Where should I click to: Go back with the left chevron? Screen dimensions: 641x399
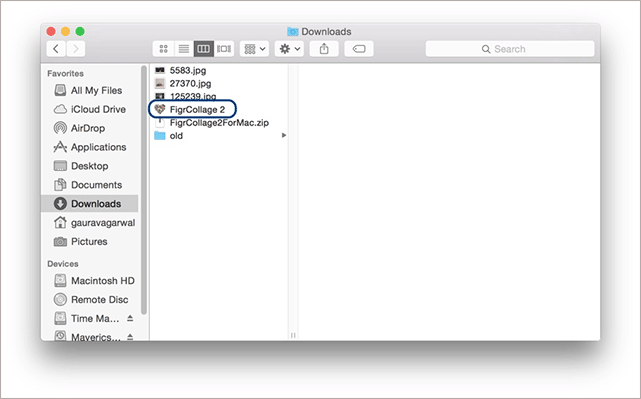(56, 49)
